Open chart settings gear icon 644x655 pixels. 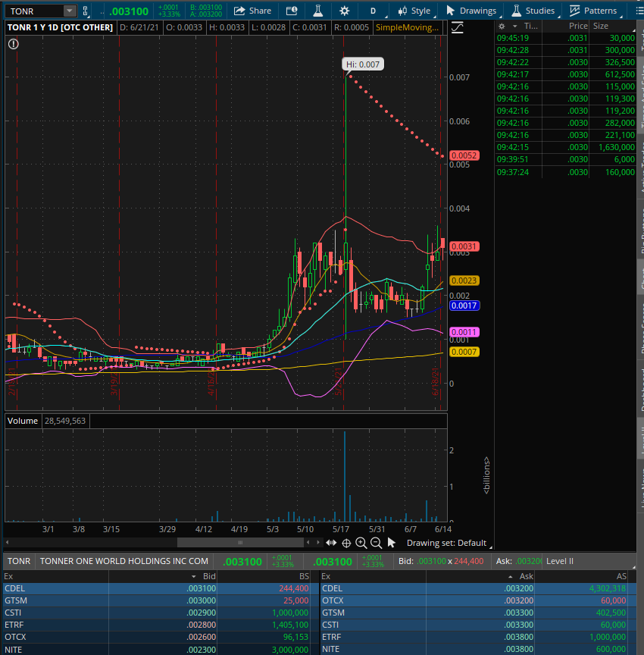click(x=344, y=11)
